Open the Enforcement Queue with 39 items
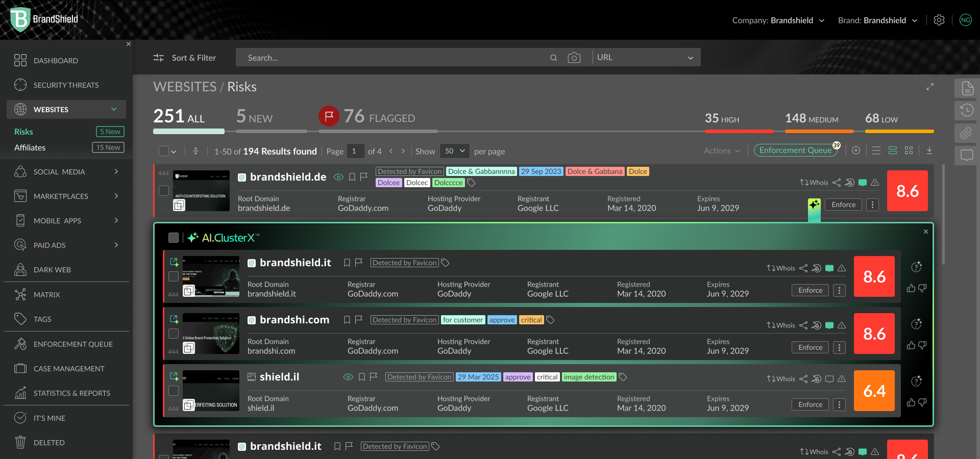The height and width of the screenshot is (459, 980). click(795, 150)
